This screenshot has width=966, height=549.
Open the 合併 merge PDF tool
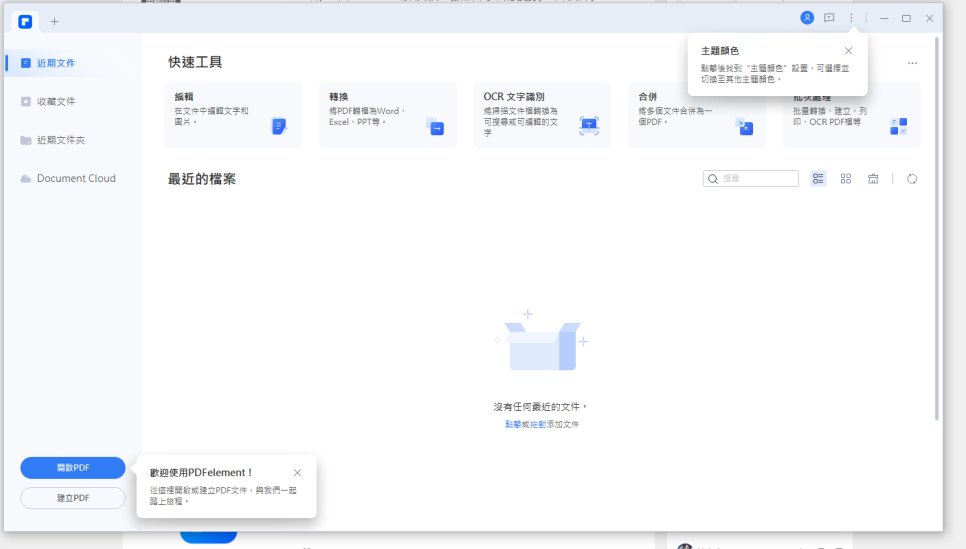click(x=696, y=115)
